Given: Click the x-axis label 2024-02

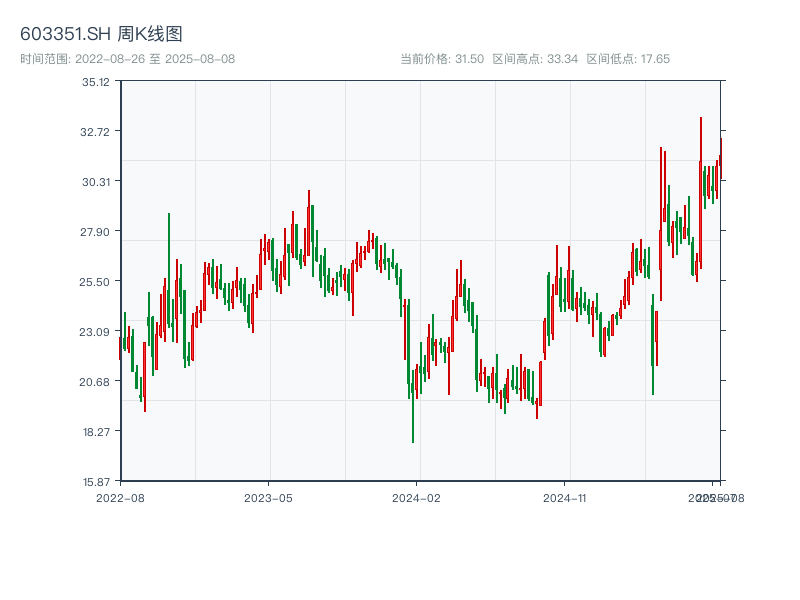Looking at the screenshot, I should (416, 498).
